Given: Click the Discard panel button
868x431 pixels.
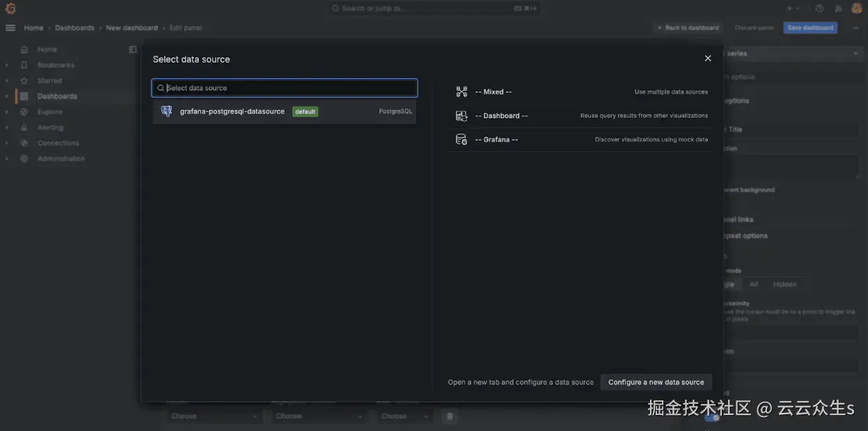Looking at the screenshot, I should click(755, 28).
